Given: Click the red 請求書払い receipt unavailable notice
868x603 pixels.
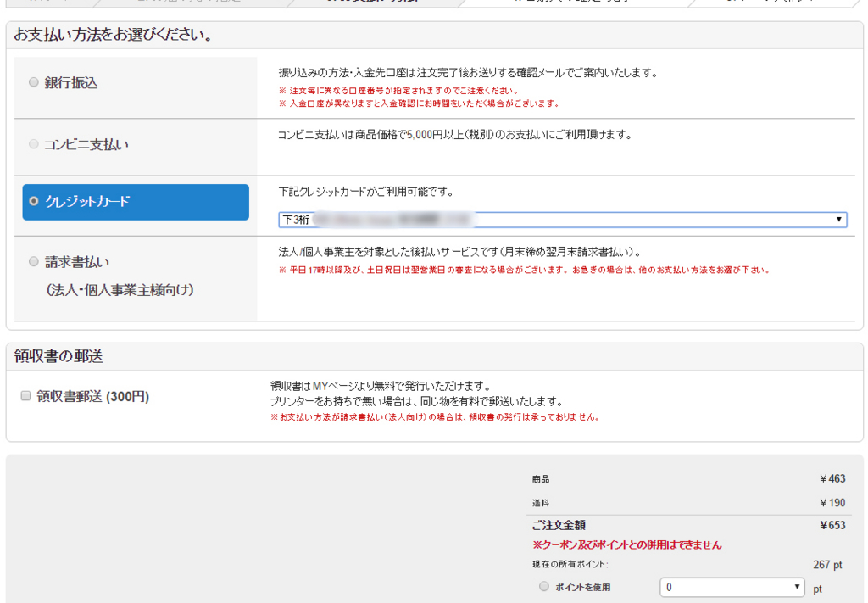Looking at the screenshot, I should 436,417.
